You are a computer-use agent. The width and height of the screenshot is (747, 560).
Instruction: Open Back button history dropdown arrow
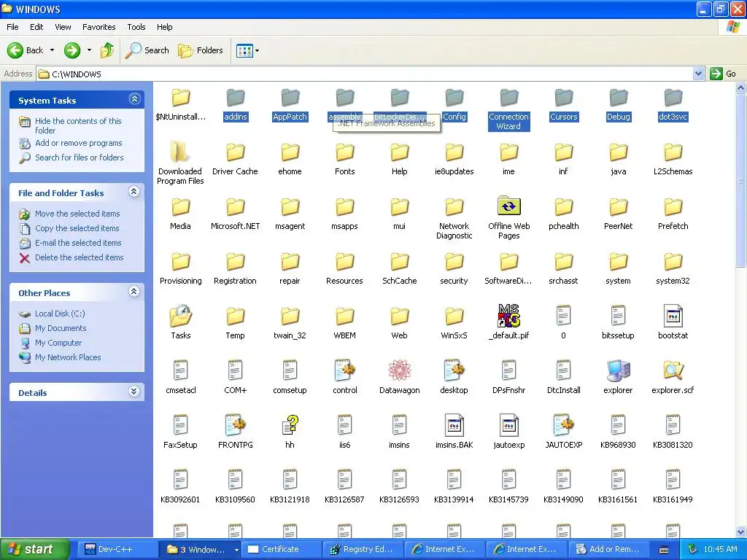[x=52, y=50]
